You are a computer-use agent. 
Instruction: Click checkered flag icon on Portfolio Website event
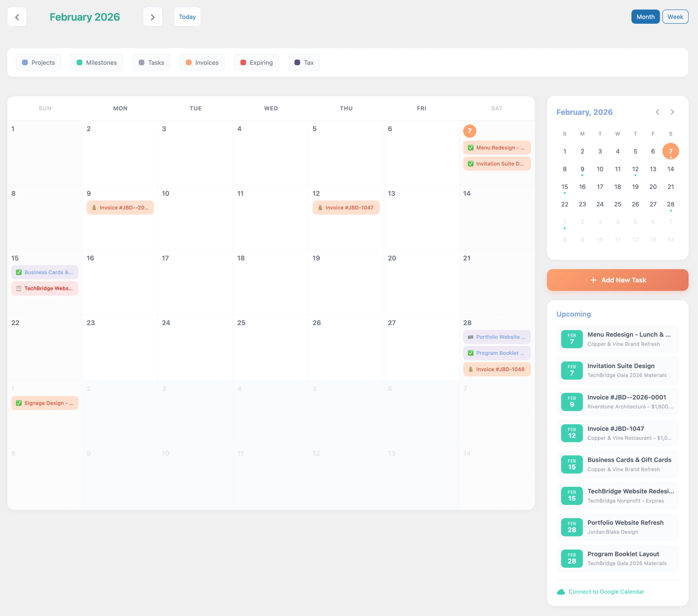coord(471,337)
